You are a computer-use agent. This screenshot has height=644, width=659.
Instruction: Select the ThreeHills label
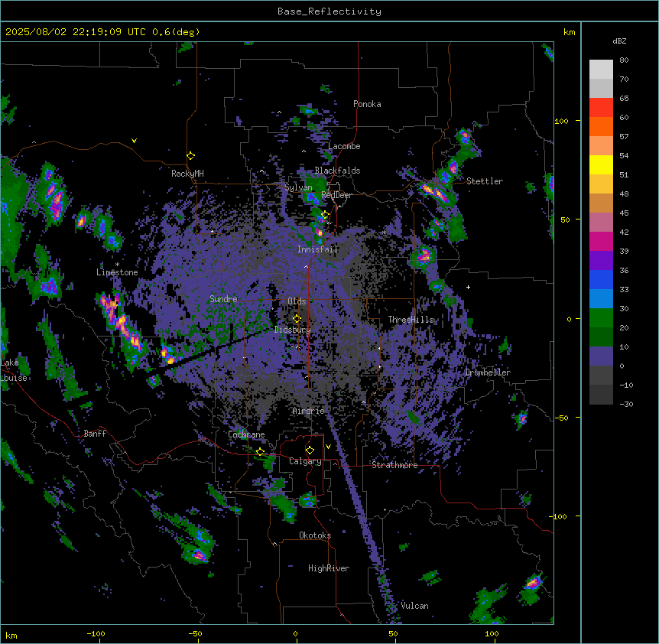[x=411, y=320]
